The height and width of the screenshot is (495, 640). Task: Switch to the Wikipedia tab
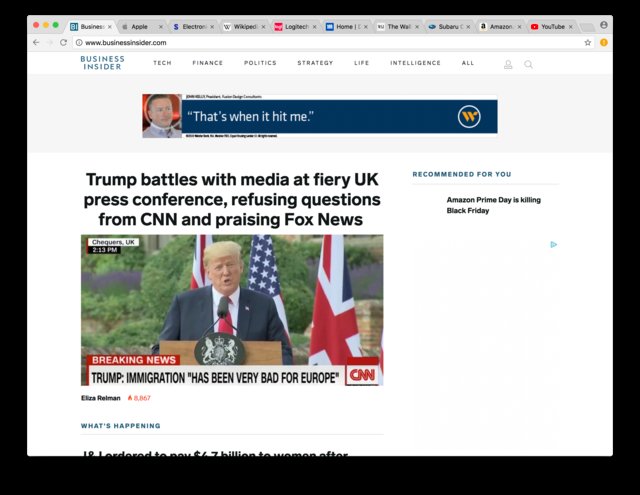click(x=244, y=27)
